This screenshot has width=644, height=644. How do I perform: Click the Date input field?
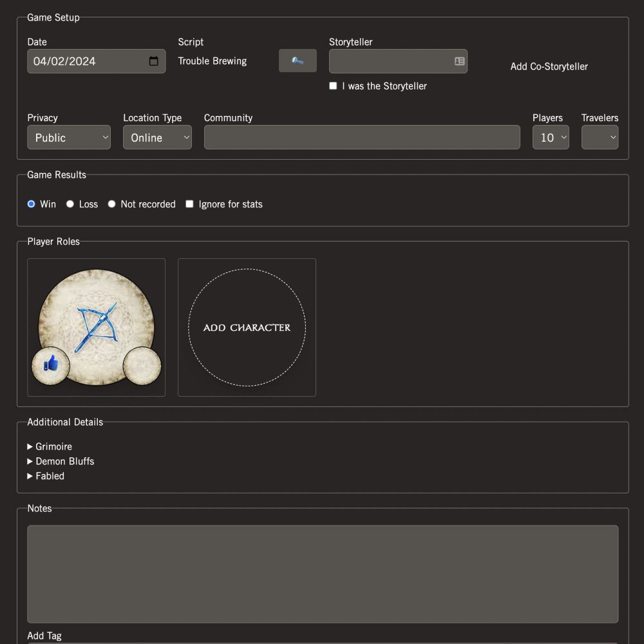97,61
